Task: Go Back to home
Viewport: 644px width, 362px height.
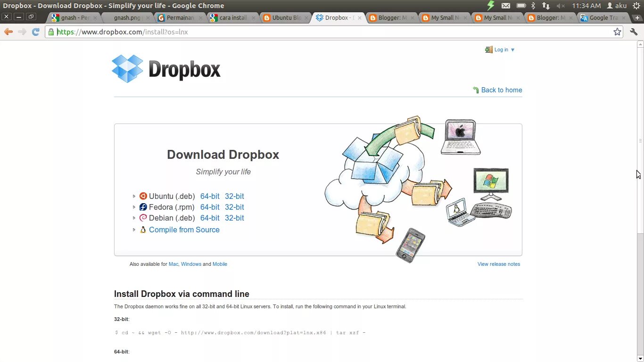Action: [x=502, y=90]
